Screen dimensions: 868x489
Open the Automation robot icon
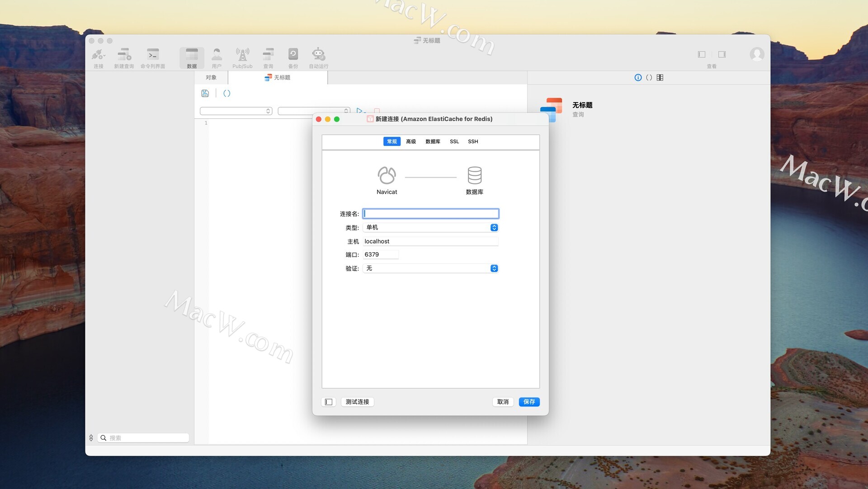(319, 58)
